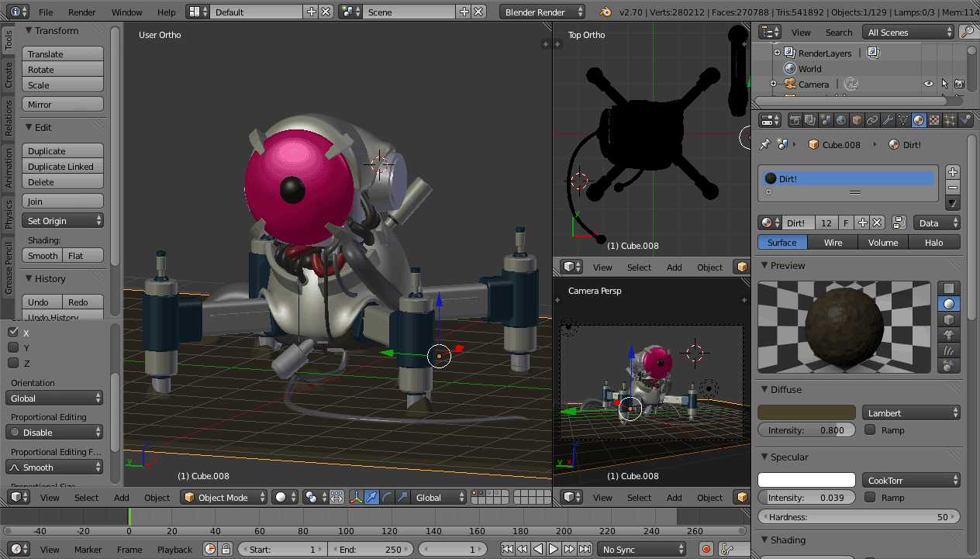Click the Set Origin button in the tool shelf
This screenshot has width=980, height=559.
[x=62, y=220]
